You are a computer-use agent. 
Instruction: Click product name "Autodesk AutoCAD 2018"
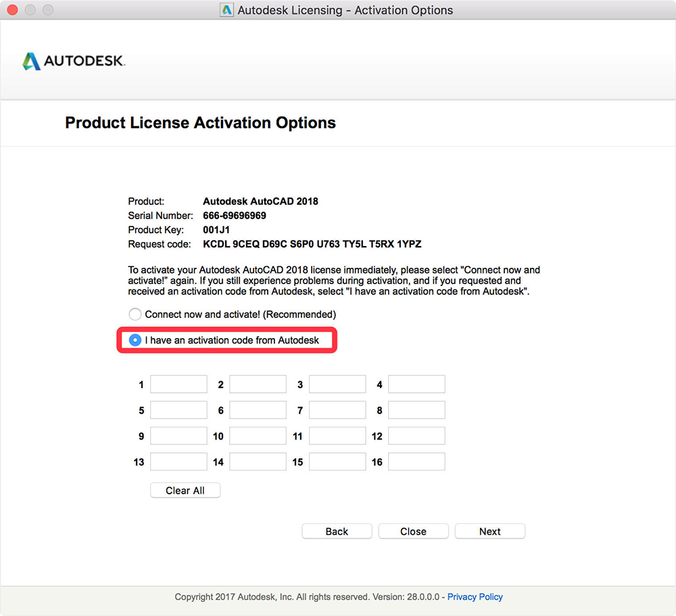coord(260,202)
